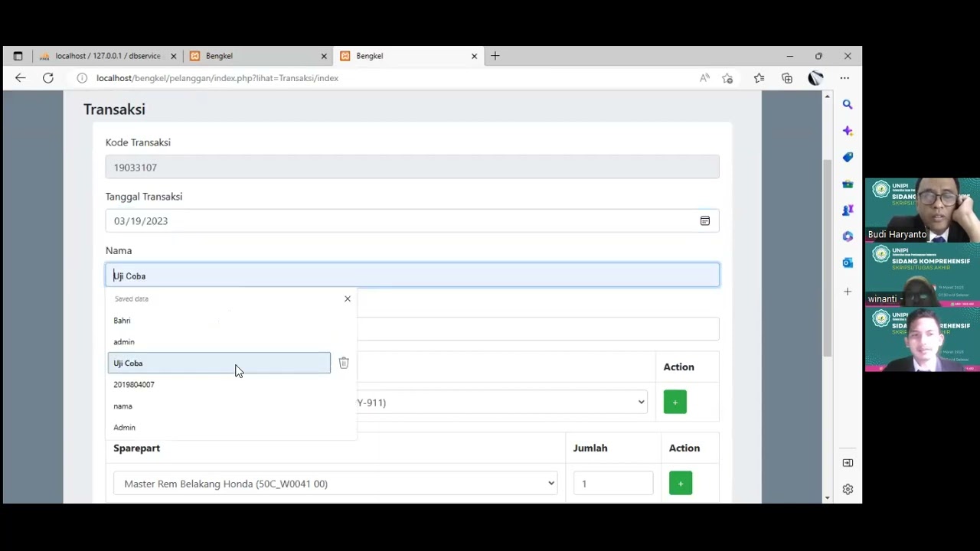
Task: Choose saved suggestion admin lowercase
Action: point(219,342)
